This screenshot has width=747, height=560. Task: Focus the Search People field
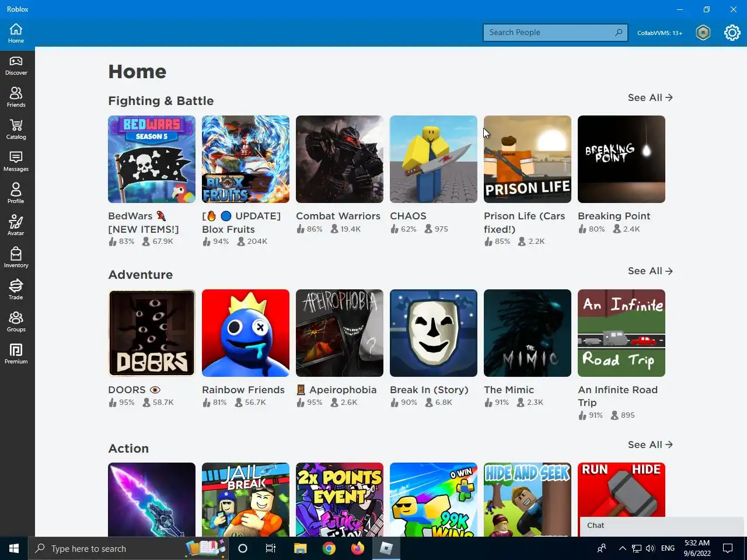pyautogui.click(x=555, y=33)
